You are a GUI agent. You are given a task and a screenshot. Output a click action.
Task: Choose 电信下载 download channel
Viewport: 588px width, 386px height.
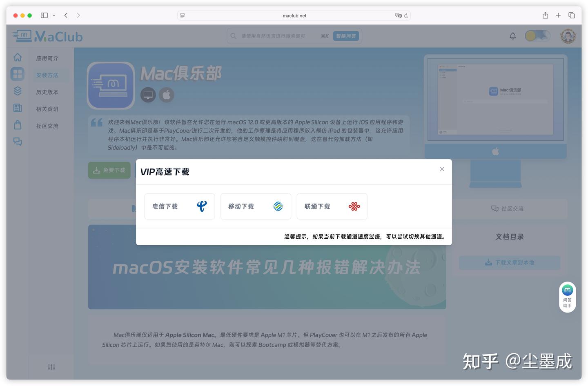click(180, 206)
